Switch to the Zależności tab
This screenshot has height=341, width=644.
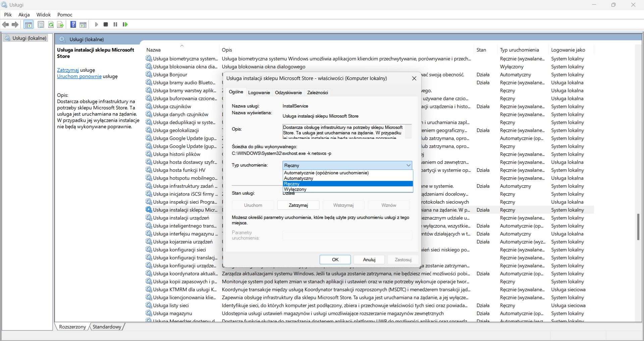[x=318, y=92]
